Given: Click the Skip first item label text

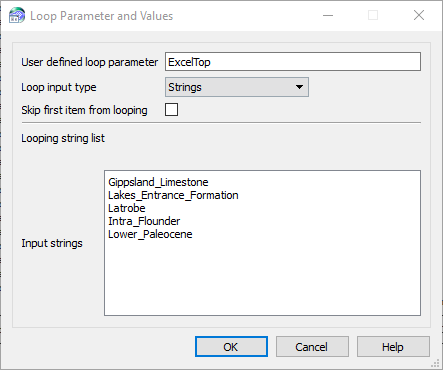Looking at the screenshot, I should point(84,110).
